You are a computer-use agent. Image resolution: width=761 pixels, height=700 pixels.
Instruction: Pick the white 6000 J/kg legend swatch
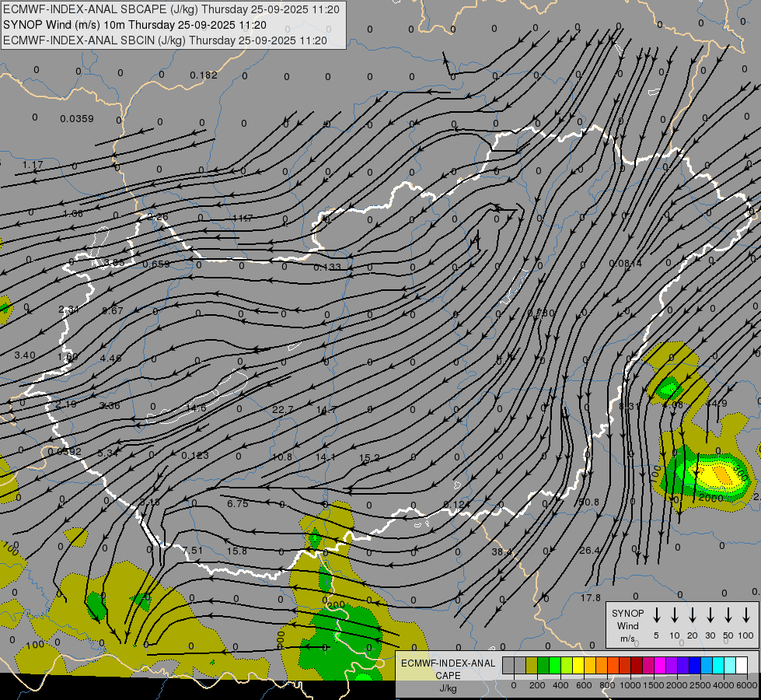click(x=742, y=665)
